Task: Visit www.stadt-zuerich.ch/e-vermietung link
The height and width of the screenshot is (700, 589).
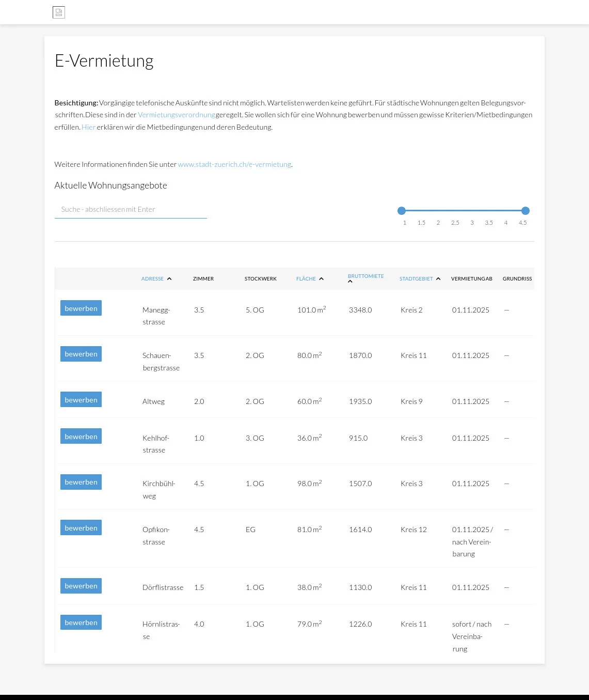Action: click(234, 164)
